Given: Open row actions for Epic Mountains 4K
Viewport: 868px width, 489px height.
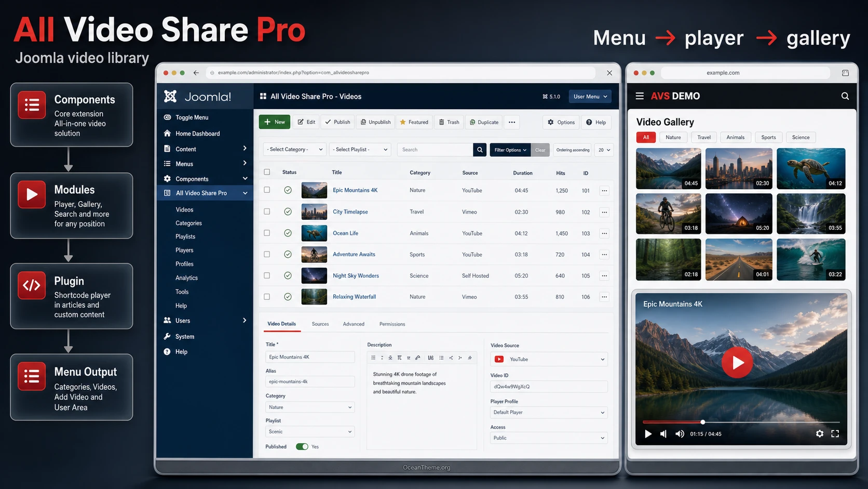Looking at the screenshot, I should pyautogui.click(x=604, y=191).
